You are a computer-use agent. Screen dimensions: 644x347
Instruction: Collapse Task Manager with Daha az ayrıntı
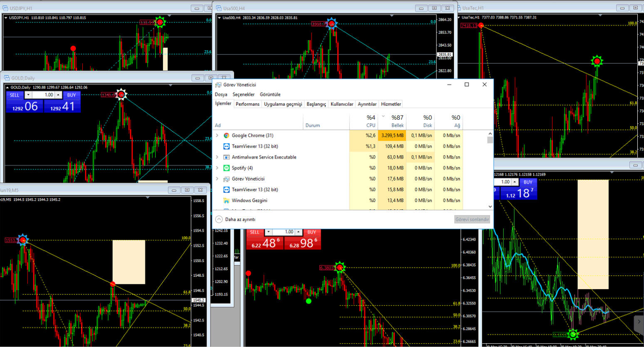point(235,219)
